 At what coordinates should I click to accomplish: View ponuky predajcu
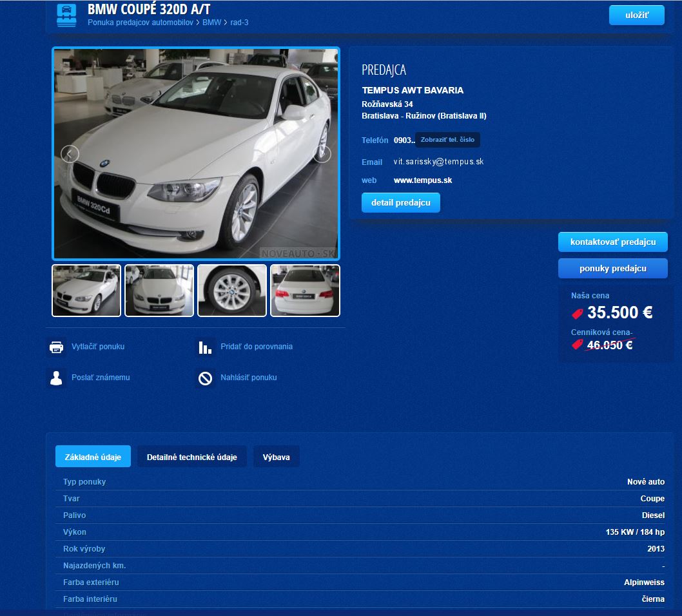612,269
